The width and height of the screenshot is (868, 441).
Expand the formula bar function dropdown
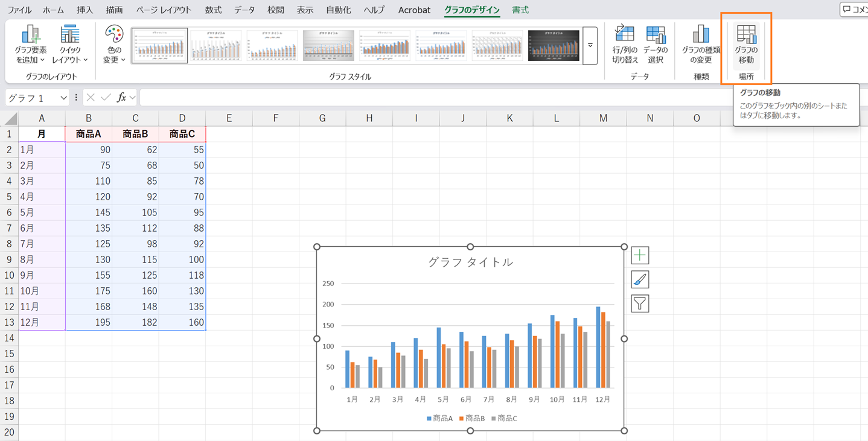tap(133, 98)
